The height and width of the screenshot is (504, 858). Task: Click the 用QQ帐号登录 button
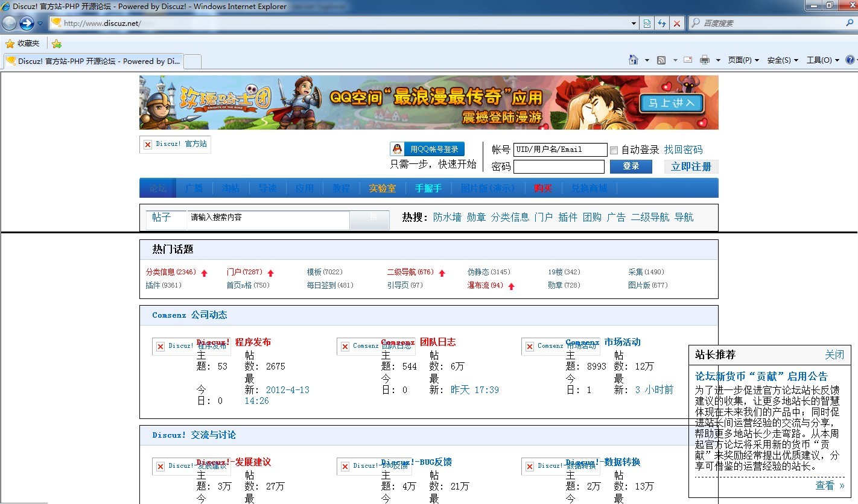pos(427,149)
